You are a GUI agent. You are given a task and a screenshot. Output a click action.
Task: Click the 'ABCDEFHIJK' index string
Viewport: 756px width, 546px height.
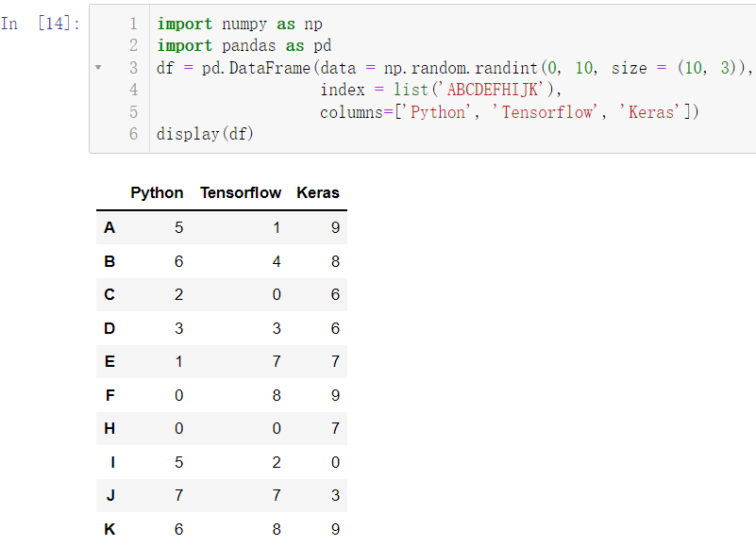click(493, 90)
